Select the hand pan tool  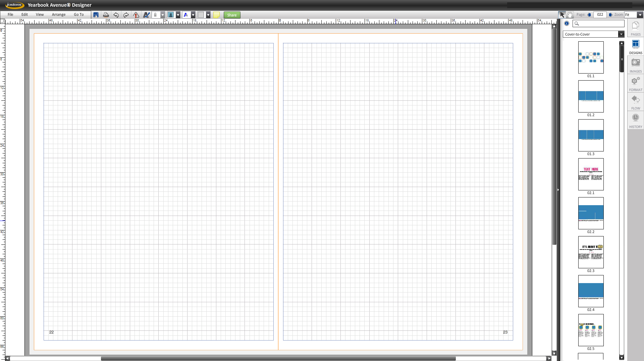pyautogui.click(x=570, y=15)
